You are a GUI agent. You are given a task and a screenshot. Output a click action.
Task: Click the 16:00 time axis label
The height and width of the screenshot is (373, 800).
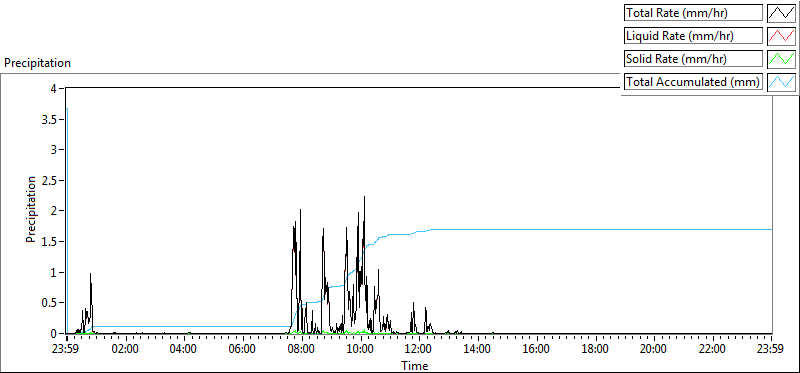coord(537,349)
